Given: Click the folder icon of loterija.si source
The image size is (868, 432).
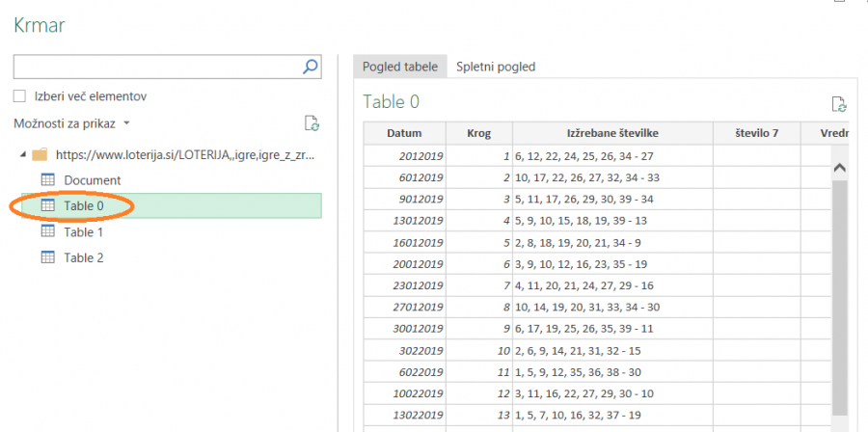Looking at the screenshot, I should click(40, 154).
